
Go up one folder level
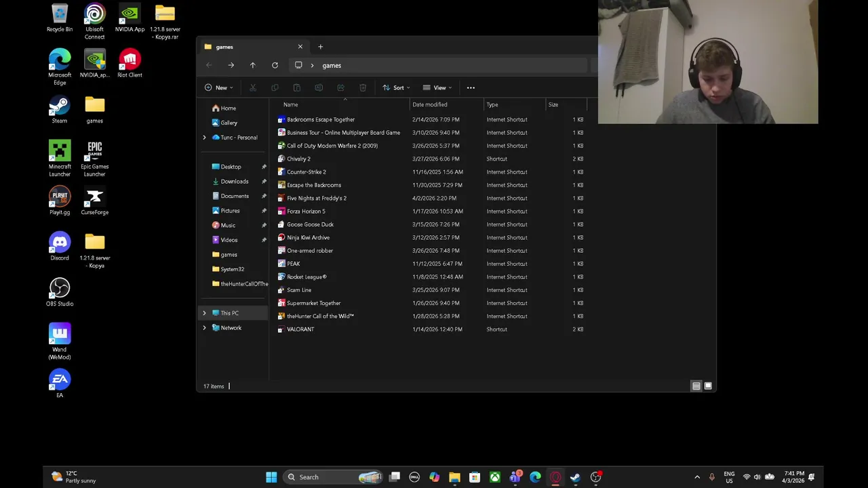252,65
